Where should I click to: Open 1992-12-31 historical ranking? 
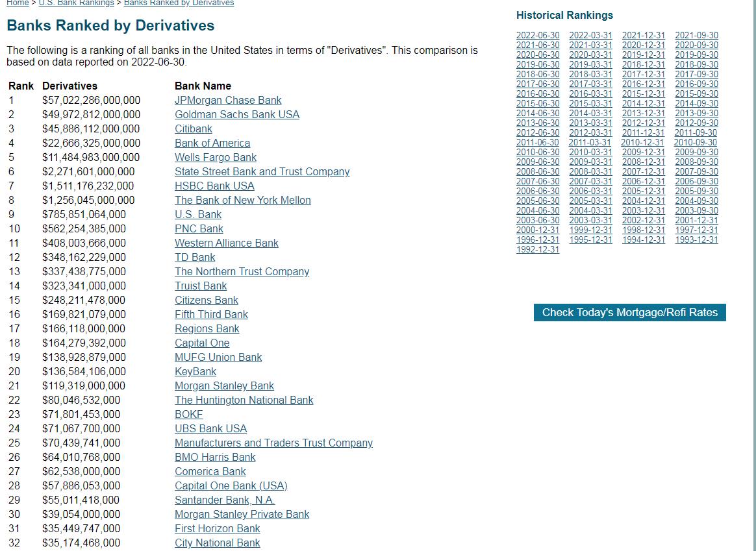tap(538, 249)
